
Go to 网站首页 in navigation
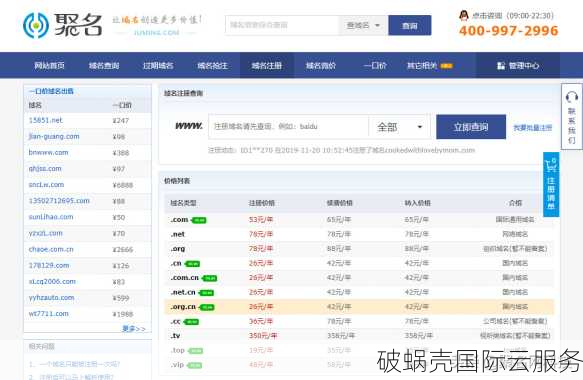[x=49, y=65]
